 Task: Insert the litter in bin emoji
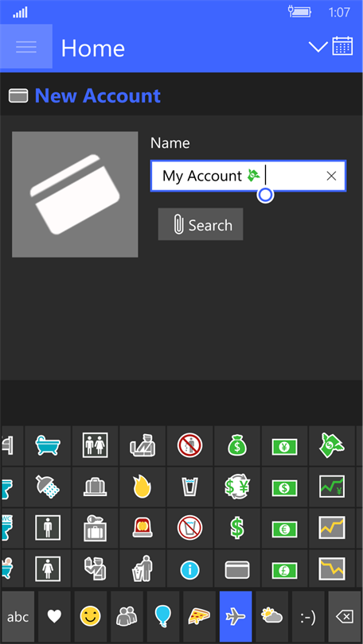142,569
